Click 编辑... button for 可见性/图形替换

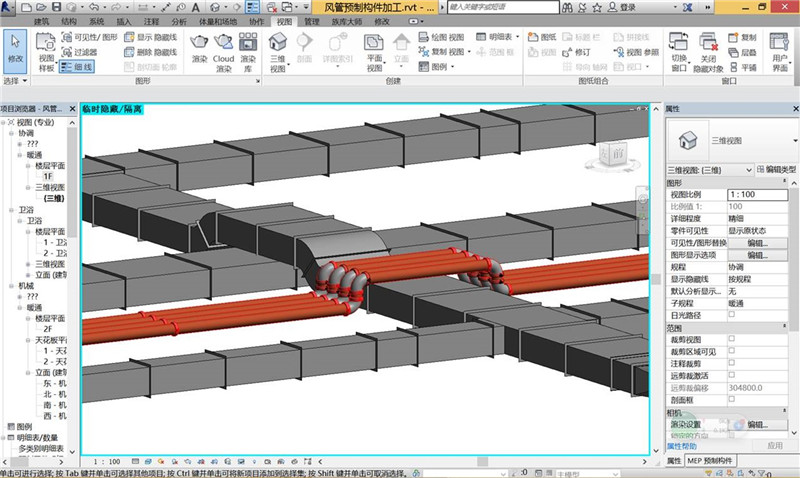tap(757, 243)
